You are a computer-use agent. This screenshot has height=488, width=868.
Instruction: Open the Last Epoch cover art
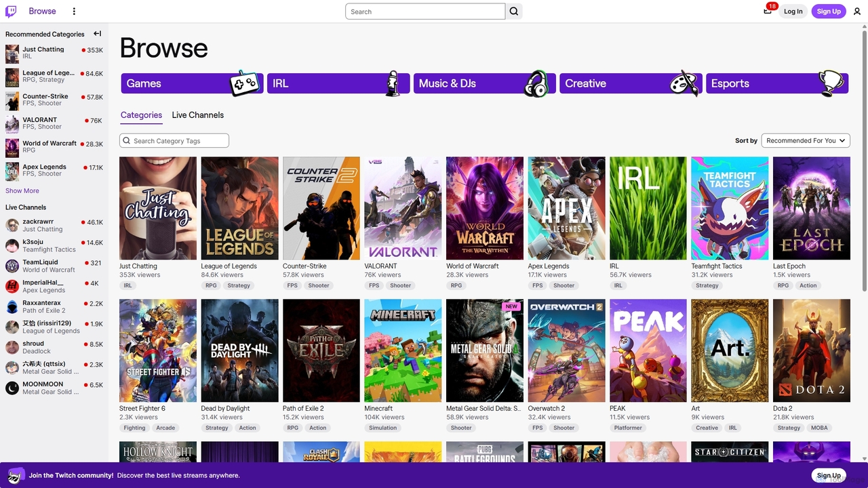pos(812,208)
